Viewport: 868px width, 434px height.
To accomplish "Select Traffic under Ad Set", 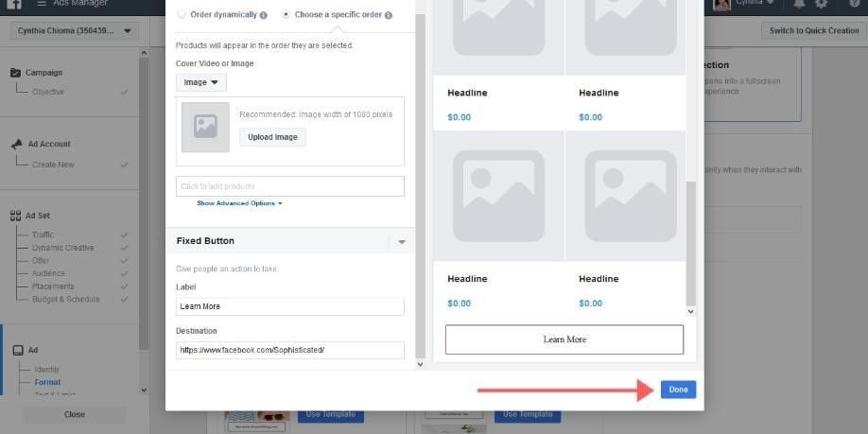I will tap(43, 234).
